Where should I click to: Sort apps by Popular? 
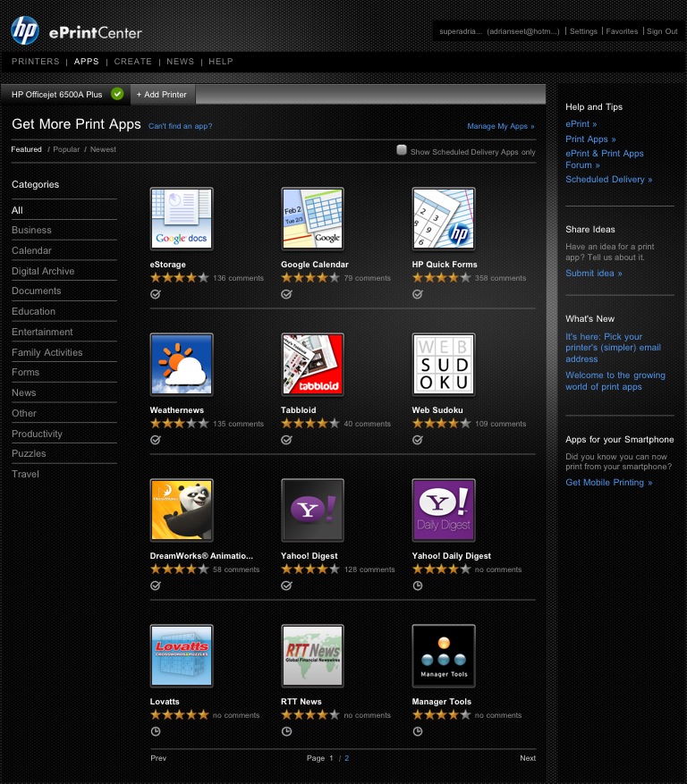[66, 149]
